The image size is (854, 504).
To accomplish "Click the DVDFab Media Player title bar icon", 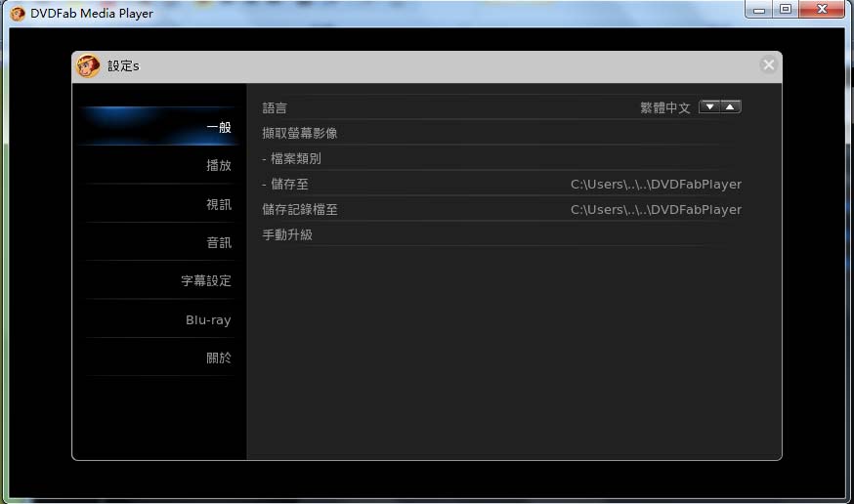I will pos(18,14).
